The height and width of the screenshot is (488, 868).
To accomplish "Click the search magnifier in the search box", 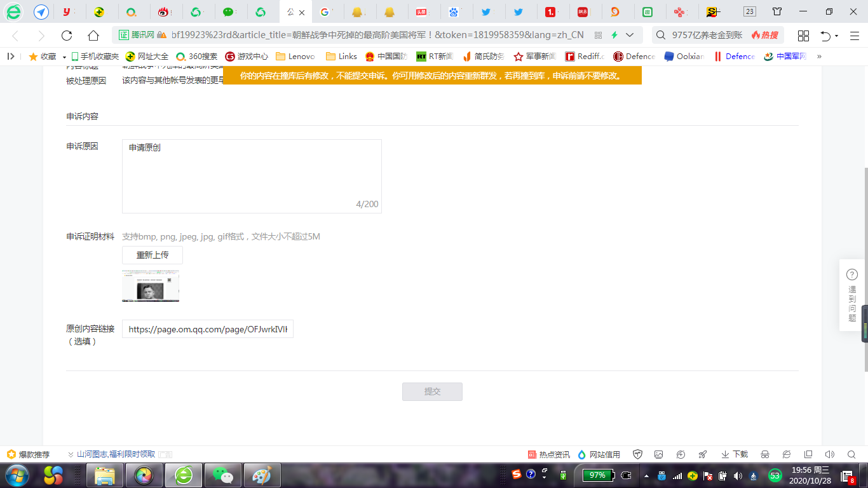I will click(661, 36).
